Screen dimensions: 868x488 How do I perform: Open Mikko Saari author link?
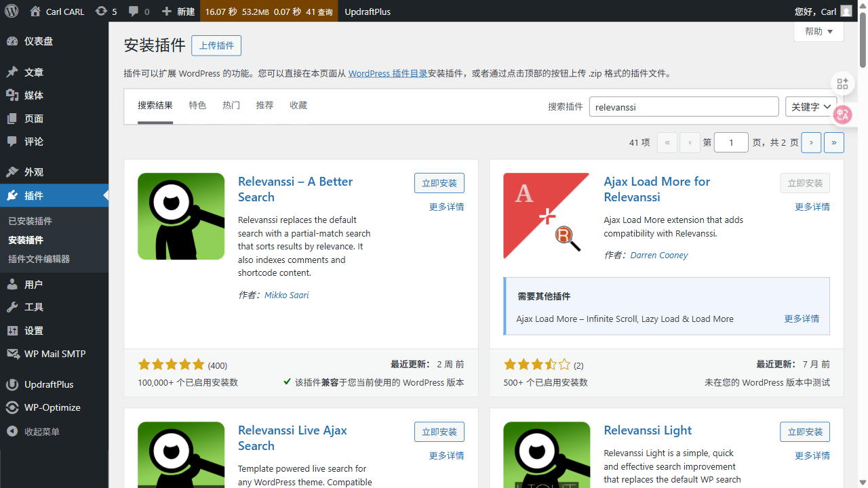286,295
